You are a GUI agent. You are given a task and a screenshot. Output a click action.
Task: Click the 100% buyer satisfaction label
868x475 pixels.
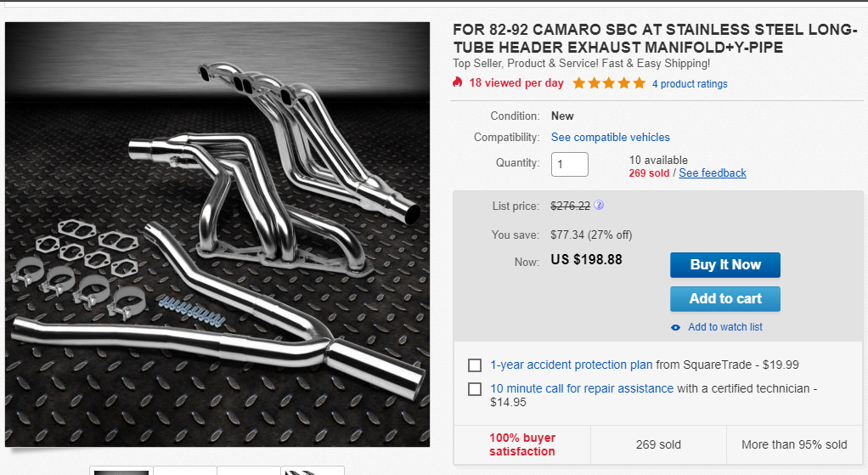point(522,444)
